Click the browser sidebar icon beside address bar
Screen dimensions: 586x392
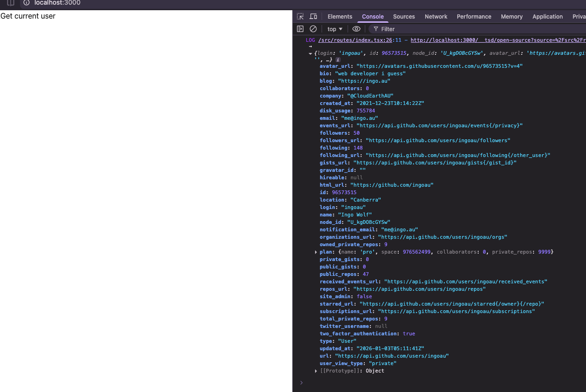click(11, 3)
